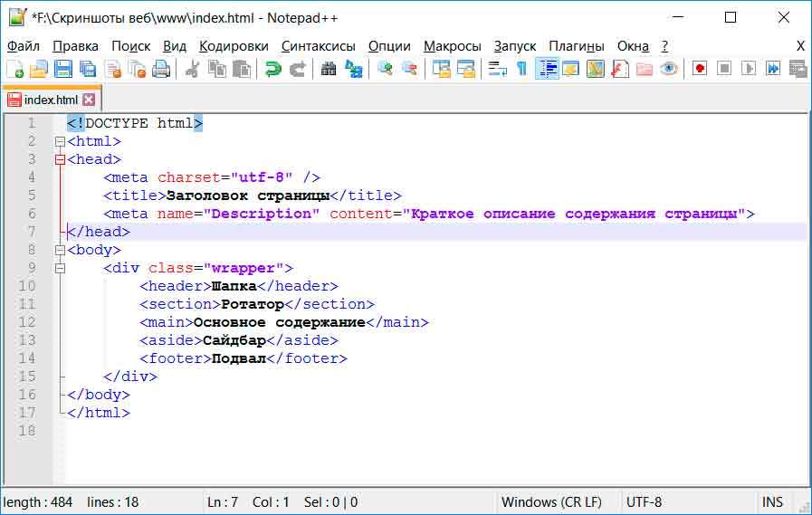Close index.html with the tab's red X

[x=89, y=100]
